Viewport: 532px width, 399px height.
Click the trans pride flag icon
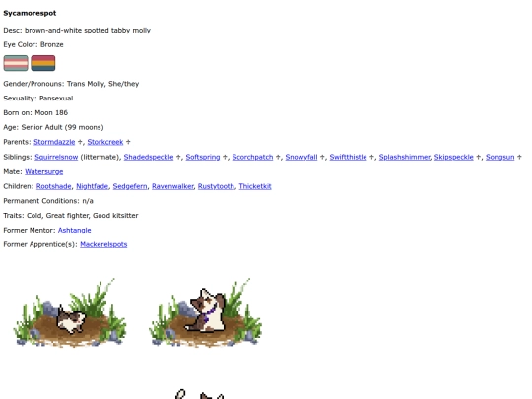(x=16, y=63)
